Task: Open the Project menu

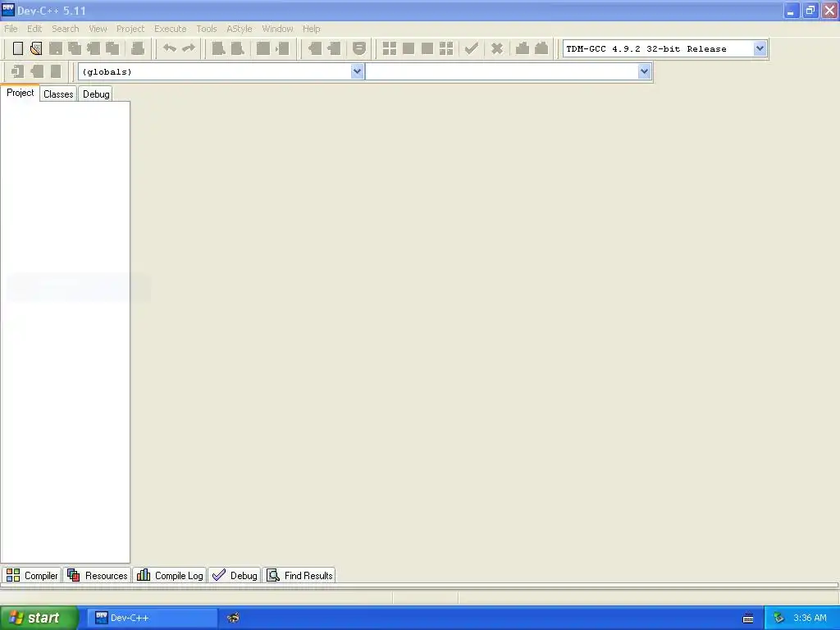Action: [x=130, y=29]
